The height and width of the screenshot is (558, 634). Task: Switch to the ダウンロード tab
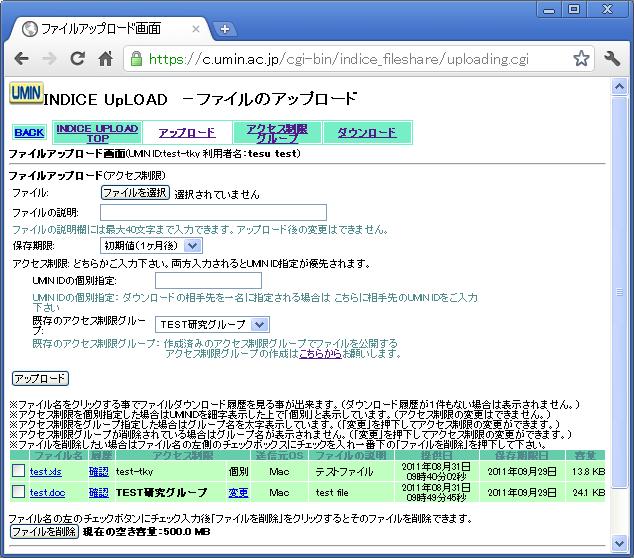pos(366,132)
